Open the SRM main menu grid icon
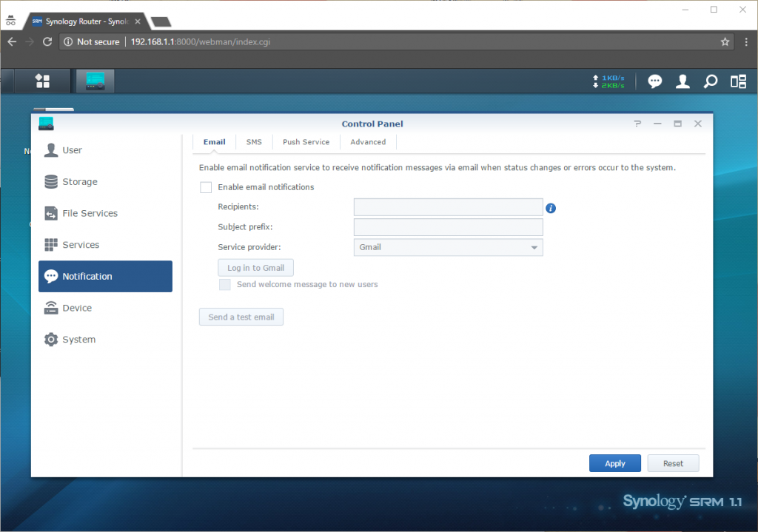This screenshot has height=532, width=758. (x=43, y=81)
